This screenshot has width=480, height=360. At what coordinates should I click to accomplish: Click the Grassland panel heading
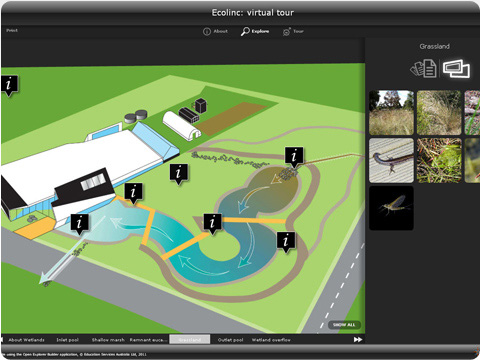(x=434, y=46)
